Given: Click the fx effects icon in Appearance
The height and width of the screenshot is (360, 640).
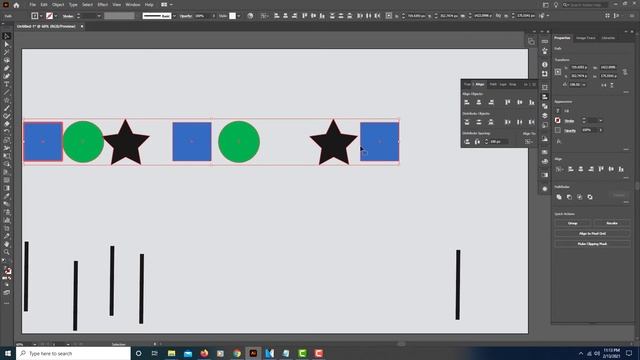Looking at the screenshot, I should click(x=559, y=141).
